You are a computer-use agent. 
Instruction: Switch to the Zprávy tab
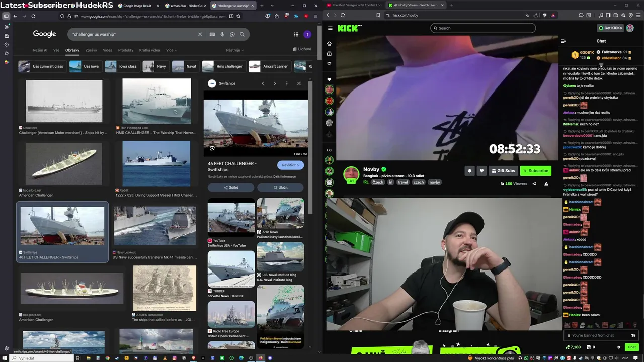pyautogui.click(x=91, y=50)
